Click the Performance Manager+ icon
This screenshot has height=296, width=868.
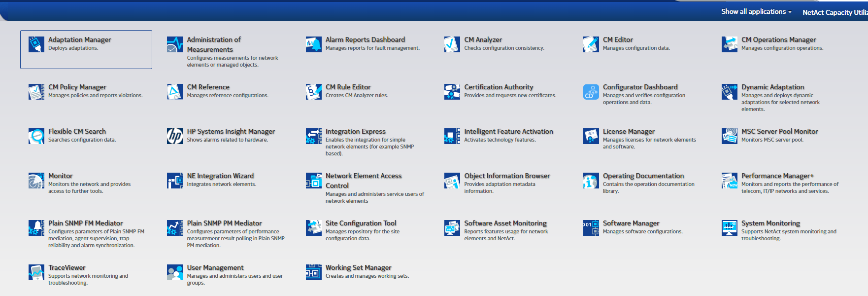coord(730,181)
